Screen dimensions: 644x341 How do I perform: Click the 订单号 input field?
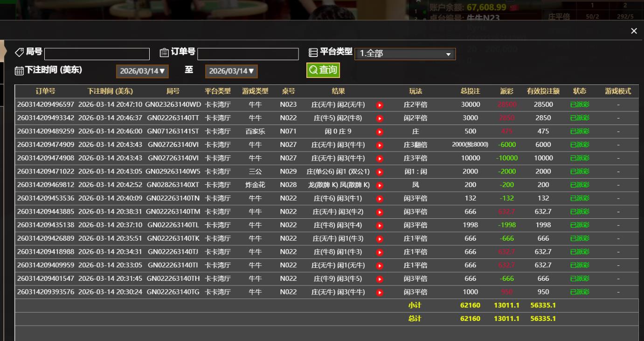248,54
